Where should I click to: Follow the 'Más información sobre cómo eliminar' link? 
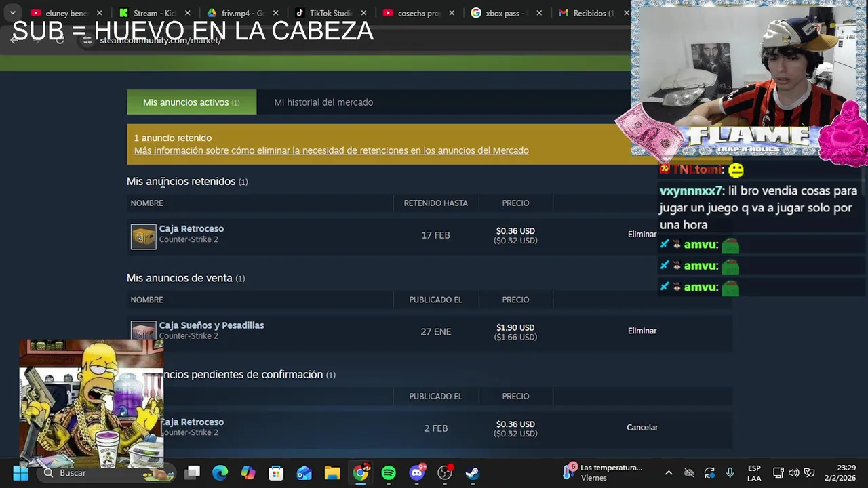pos(331,150)
